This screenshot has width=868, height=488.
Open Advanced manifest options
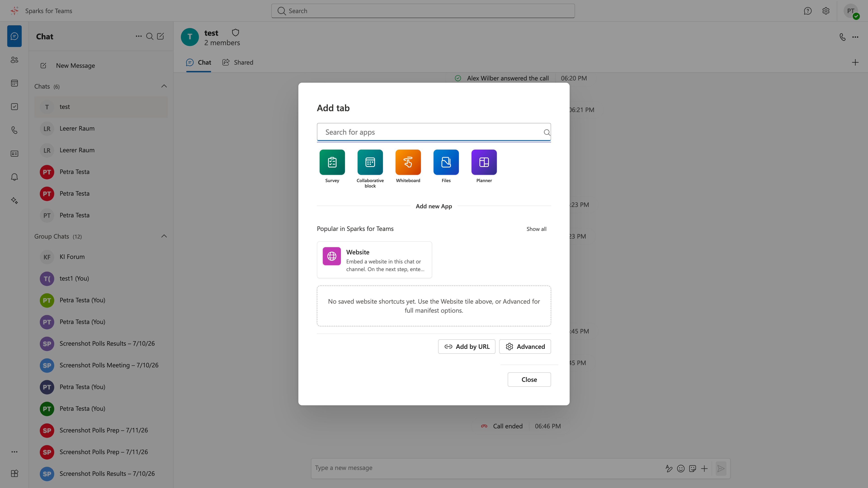tap(525, 347)
